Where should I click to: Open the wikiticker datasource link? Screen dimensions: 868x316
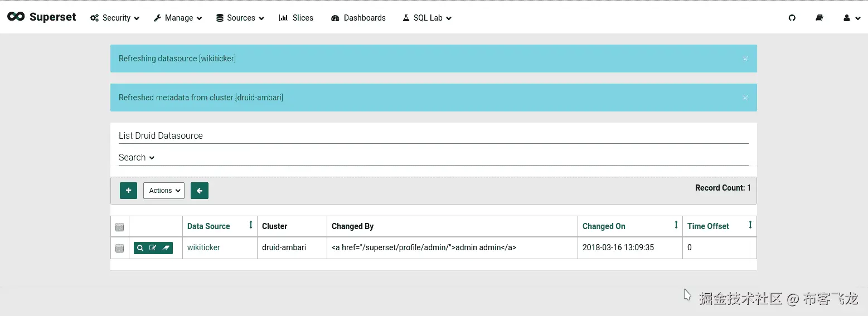(x=203, y=247)
